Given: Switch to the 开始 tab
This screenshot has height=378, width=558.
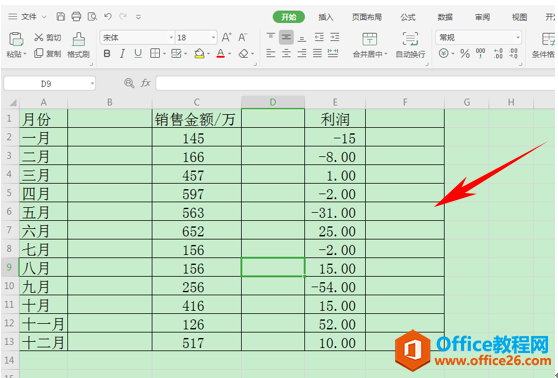Looking at the screenshot, I should point(289,17).
